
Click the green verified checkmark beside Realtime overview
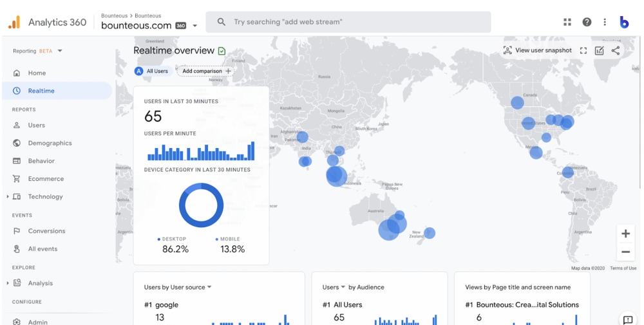[x=222, y=51]
